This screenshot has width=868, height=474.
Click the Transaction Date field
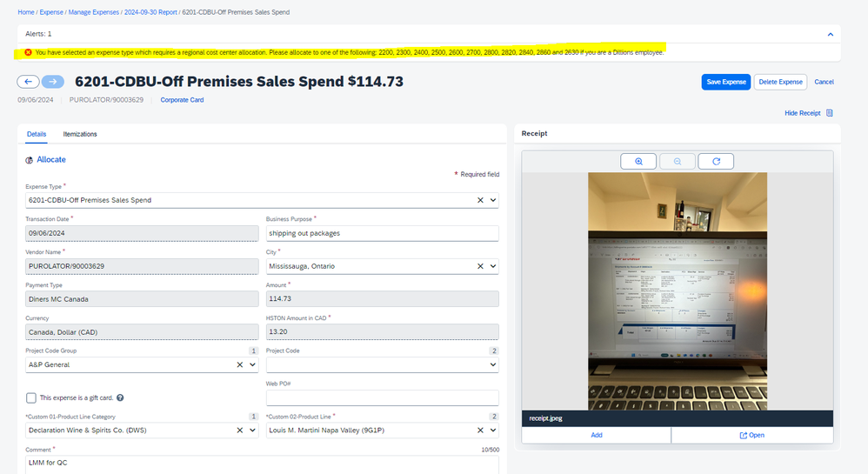coord(142,233)
